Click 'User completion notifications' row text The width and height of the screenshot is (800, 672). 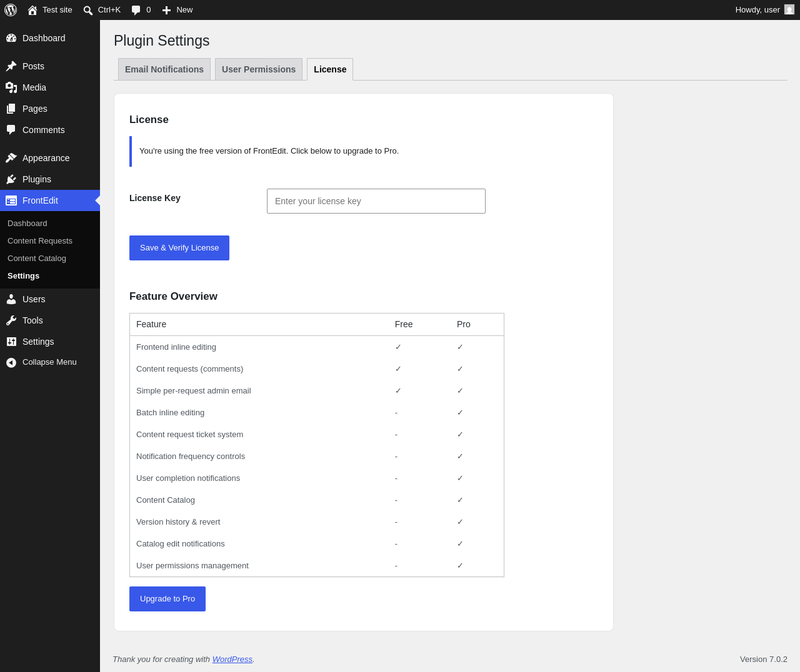(x=188, y=478)
